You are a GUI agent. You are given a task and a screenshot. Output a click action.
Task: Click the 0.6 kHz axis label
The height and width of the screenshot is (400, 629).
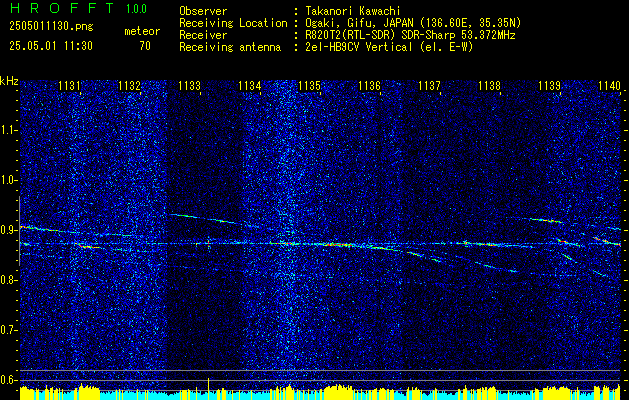click(x=9, y=380)
